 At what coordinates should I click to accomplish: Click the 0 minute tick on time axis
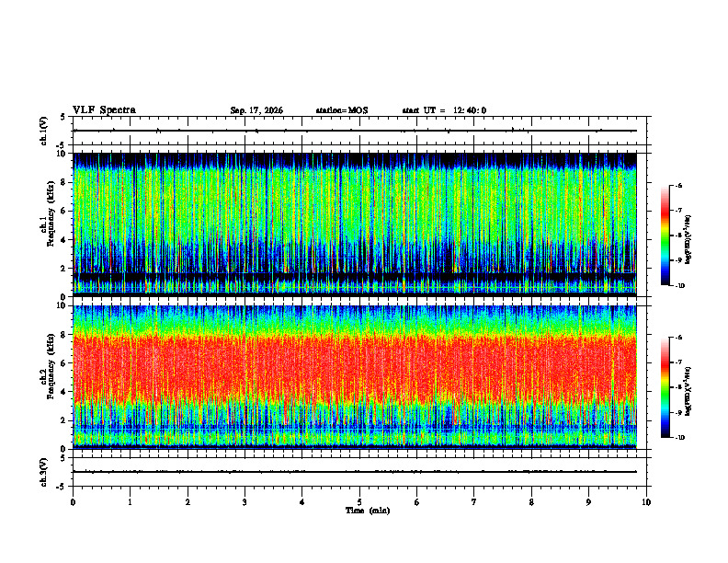click(x=73, y=502)
